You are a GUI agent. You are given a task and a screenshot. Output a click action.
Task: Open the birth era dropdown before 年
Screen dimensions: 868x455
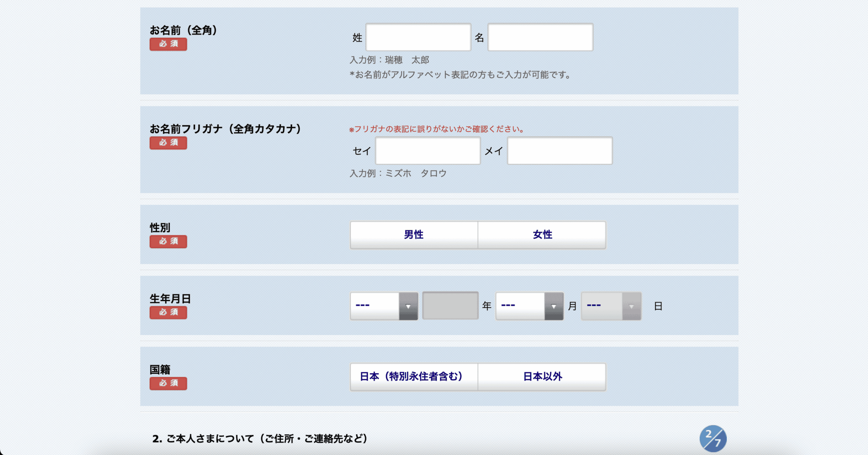(x=384, y=306)
